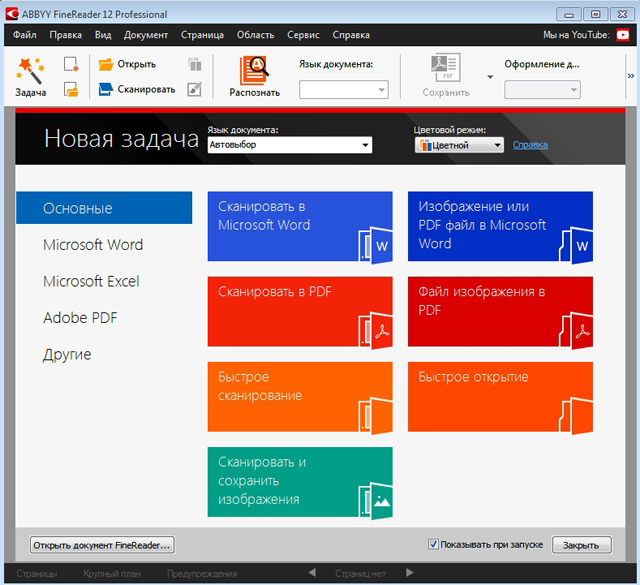Select the Основные task category
The height and width of the screenshot is (585, 640).
tap(104, 208)
